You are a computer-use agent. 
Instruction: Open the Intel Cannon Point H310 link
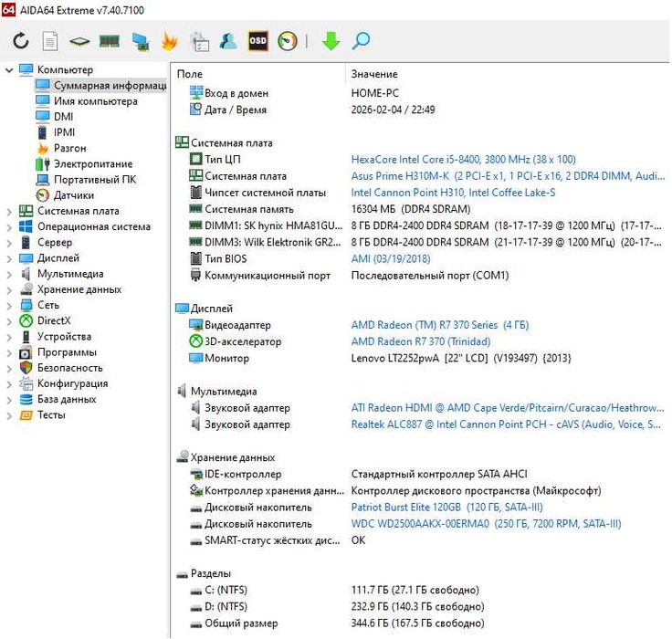(x=453, y=193)
